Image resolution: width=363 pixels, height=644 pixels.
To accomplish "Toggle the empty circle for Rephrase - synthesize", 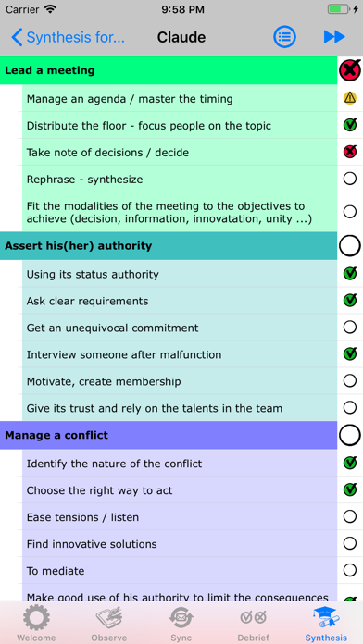I will pos(350,179).
